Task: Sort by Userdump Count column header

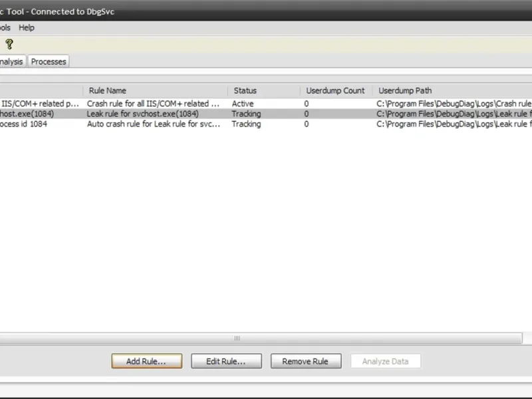Action: click(x=336, y=90)
